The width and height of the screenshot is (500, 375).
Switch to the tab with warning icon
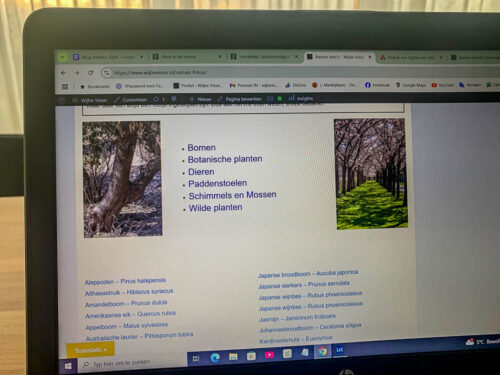(412, 57)
